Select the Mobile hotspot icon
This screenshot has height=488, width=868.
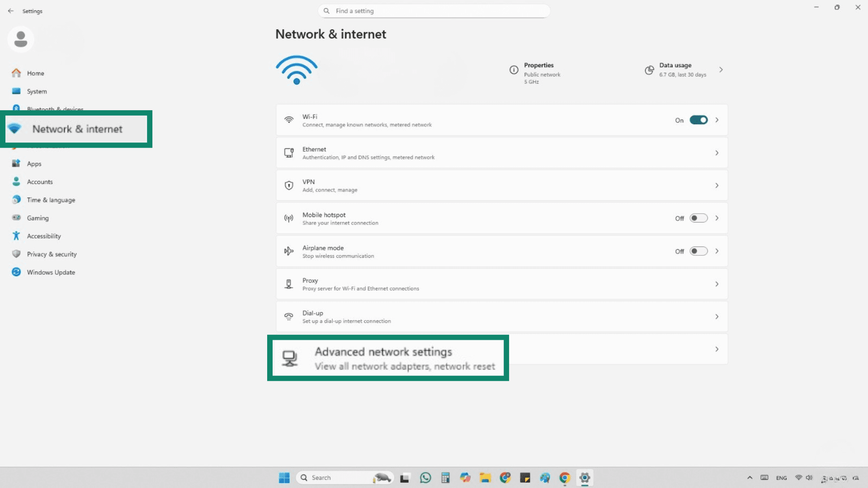coord(289,218)
